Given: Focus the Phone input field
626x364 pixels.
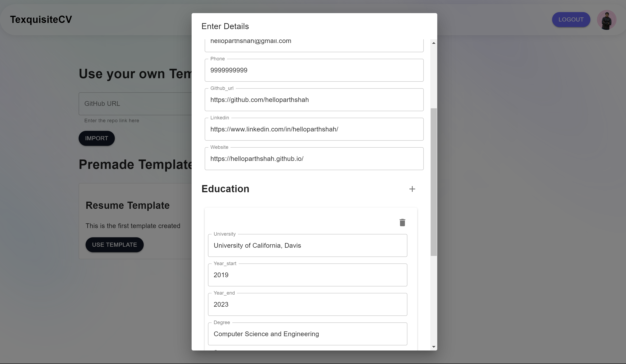Looking at the screenshot, I should pos(314,70).
